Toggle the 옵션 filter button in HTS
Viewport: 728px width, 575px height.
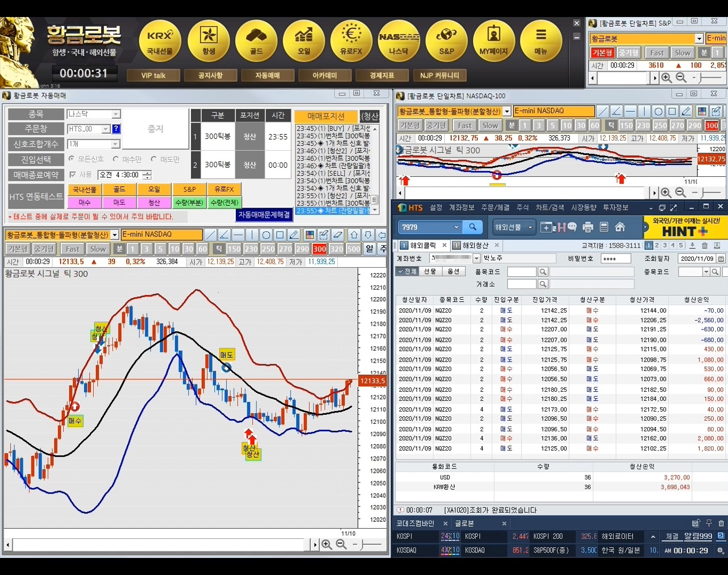pyautogui.click(x=453, y=272)
